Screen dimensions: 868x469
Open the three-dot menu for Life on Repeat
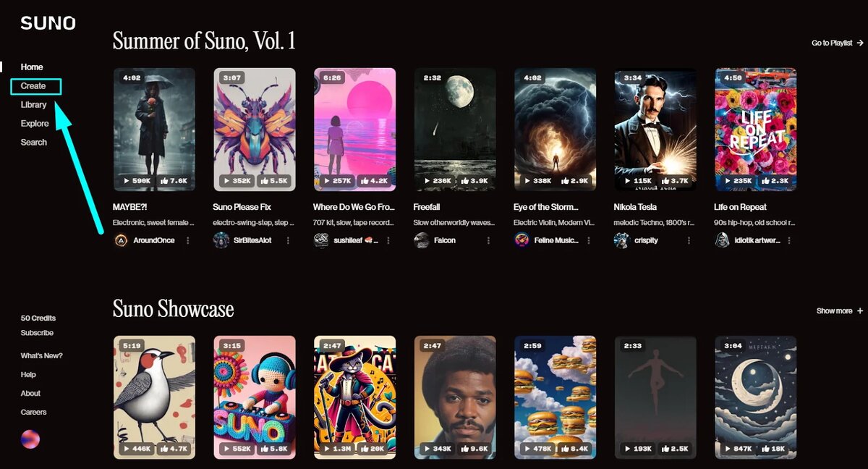click(x=788, y=240)
